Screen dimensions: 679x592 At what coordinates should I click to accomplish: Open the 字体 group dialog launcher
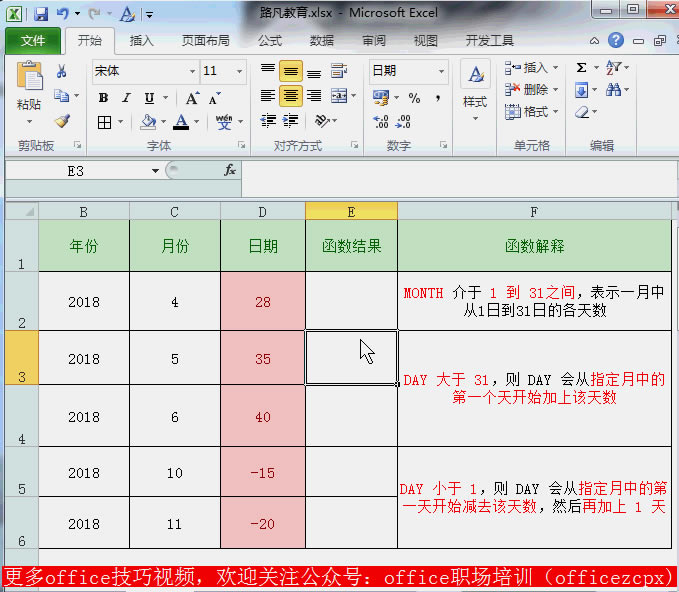pyautogui.click(x=242, y=145)
